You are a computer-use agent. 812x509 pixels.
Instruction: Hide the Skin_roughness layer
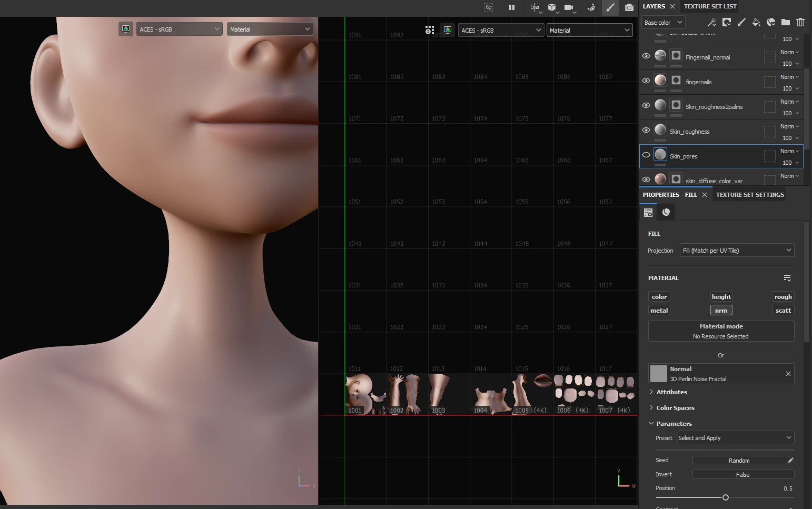(x=646, y=130)
